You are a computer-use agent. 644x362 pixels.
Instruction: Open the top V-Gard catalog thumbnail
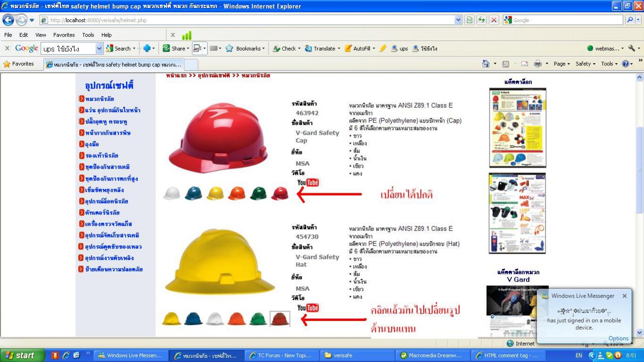coord(518,128)
